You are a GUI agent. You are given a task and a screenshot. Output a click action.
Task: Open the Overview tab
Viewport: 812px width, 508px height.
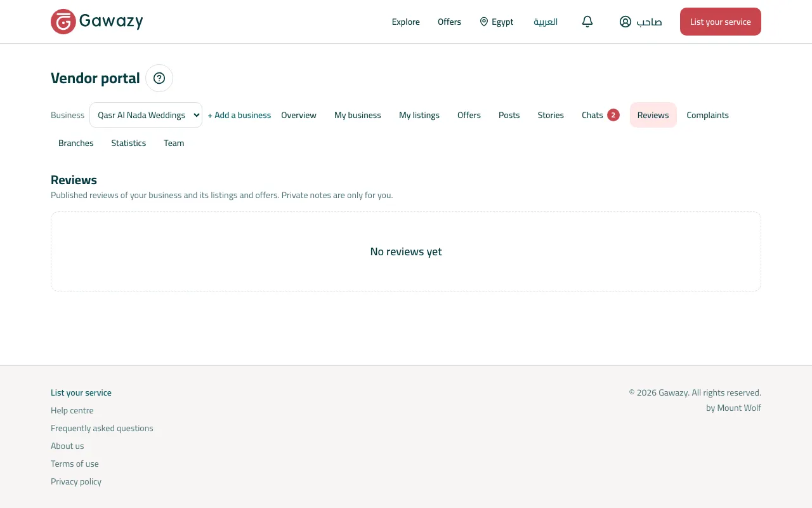(299, 115)
